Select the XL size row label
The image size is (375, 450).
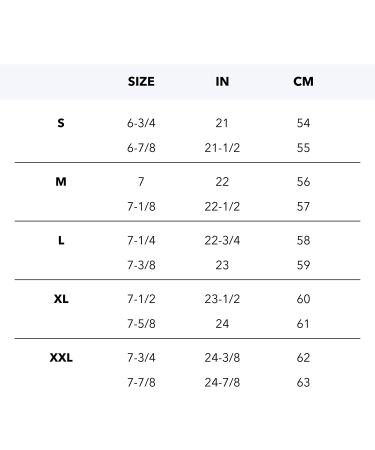[x=61, y=299]
